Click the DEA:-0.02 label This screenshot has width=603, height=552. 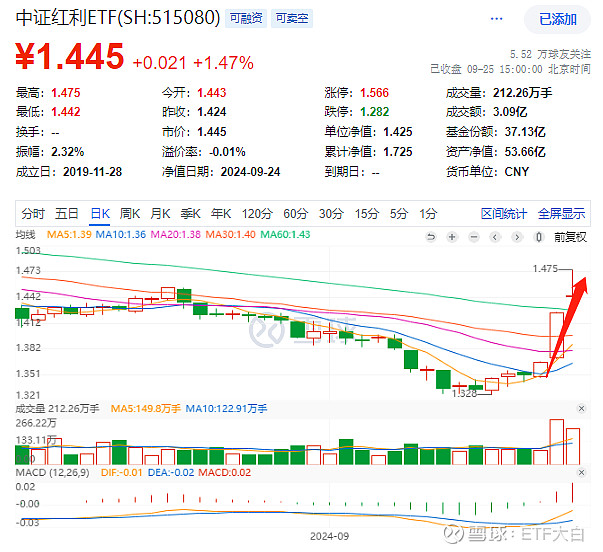171,472
